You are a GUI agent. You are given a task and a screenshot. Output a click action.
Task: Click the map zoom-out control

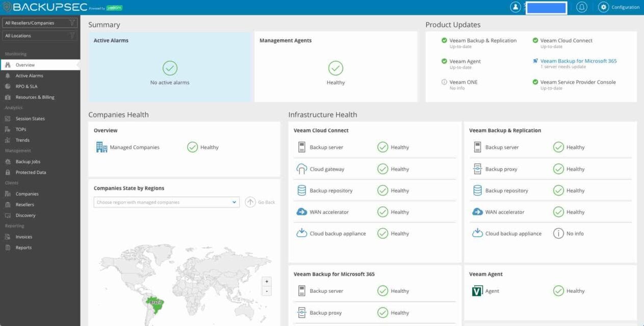click(x=266, y=290)
